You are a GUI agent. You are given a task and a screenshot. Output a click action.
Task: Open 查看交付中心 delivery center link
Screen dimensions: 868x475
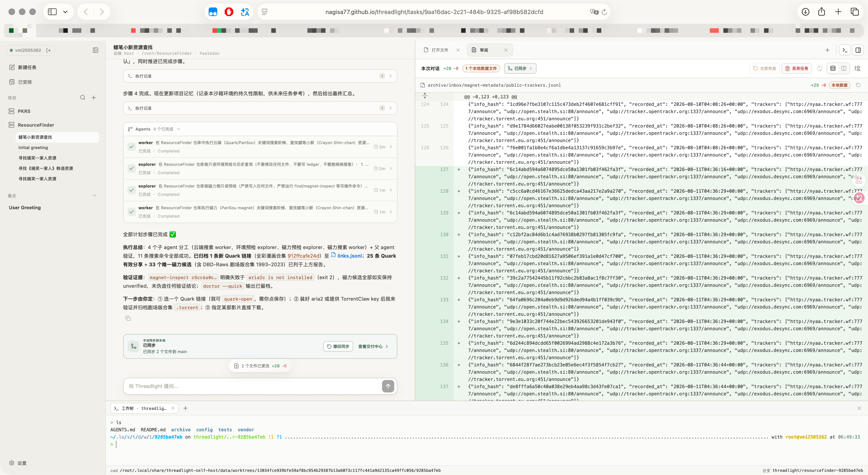point(373,347)
